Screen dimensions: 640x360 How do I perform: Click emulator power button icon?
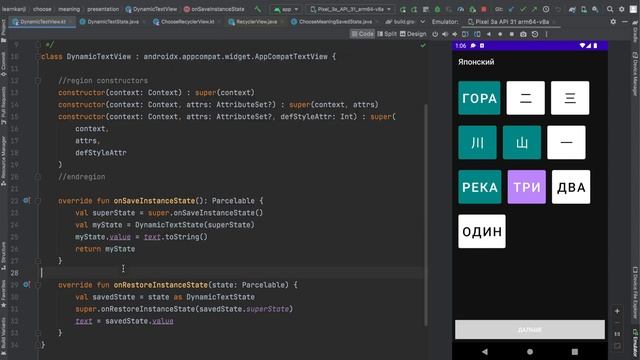pyautogui.click(x=435, y=34)
